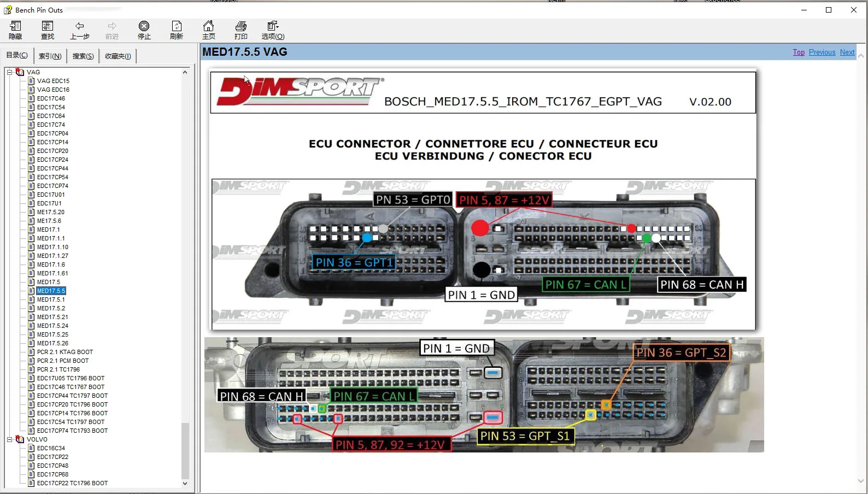Open the ME17.5.20 topic
Image resolution: width=868 pixels, height=494 pixels.
pyautogui.click(x=51, y=212)
